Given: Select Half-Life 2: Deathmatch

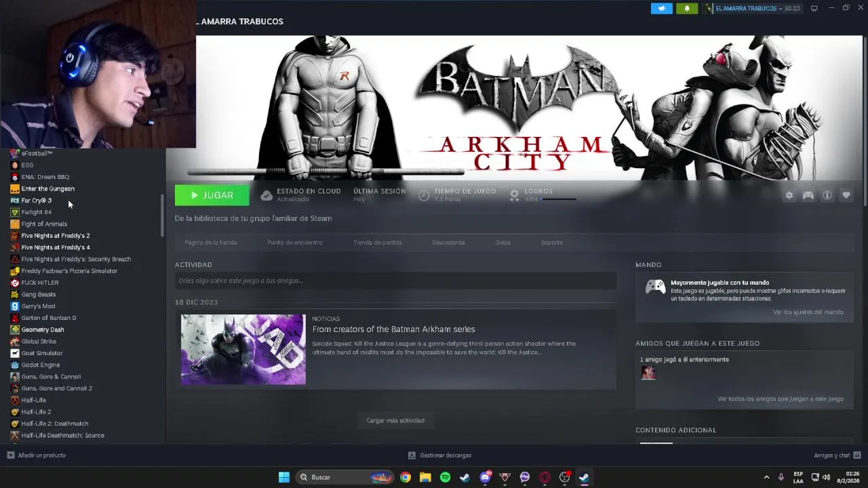Looking at the screenshot, I should [x=54, y=424].
